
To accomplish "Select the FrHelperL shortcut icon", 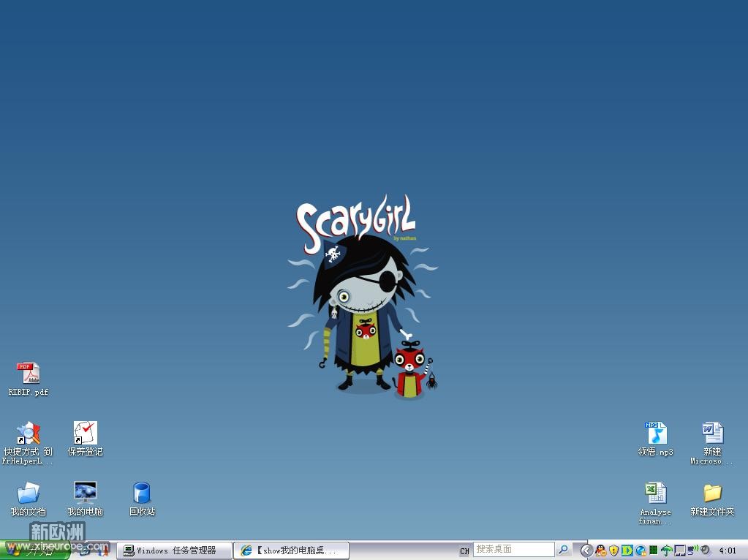I will coord(29,433).
